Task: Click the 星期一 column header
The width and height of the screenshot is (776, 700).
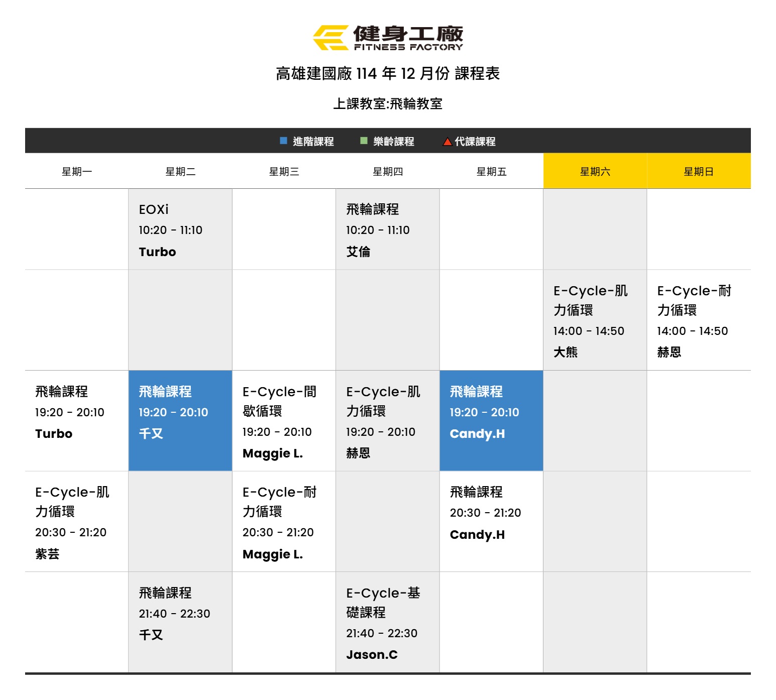Action: (77, 171)
